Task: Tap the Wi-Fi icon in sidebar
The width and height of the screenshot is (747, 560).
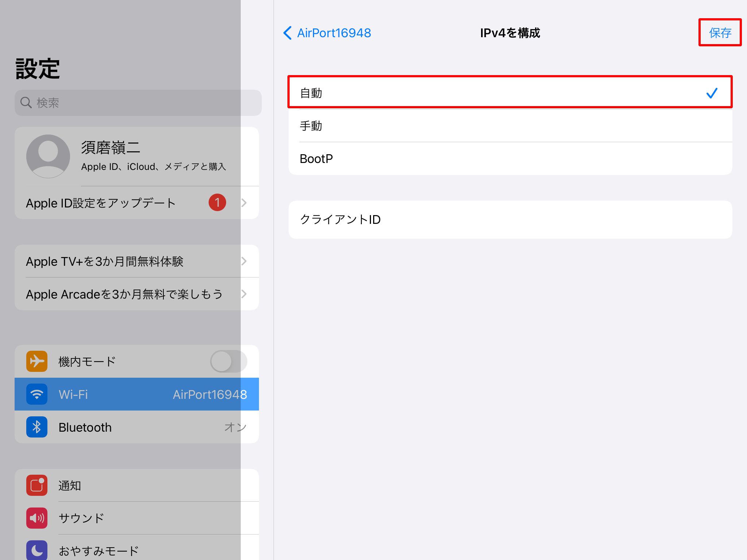Action: tap(37, 394)
